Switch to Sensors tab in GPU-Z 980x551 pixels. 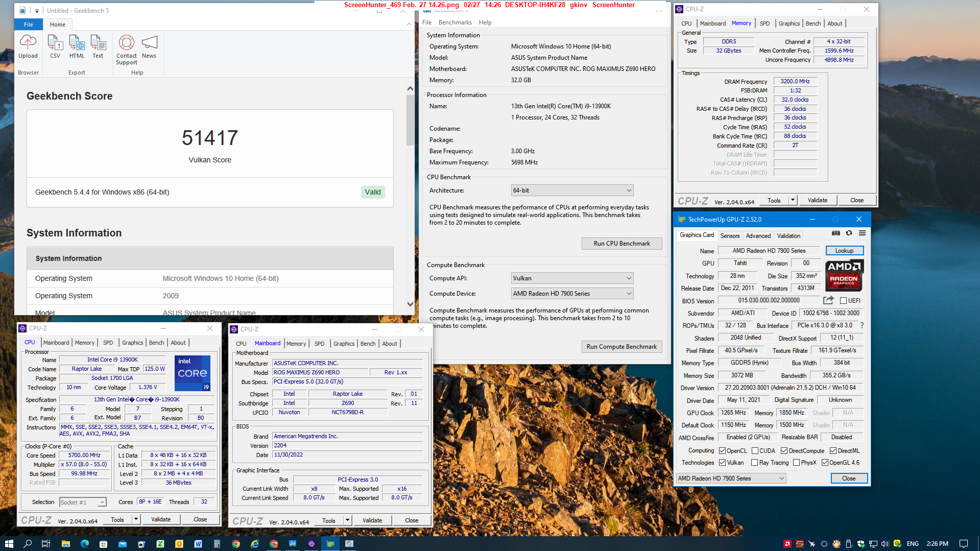(730, 236)
